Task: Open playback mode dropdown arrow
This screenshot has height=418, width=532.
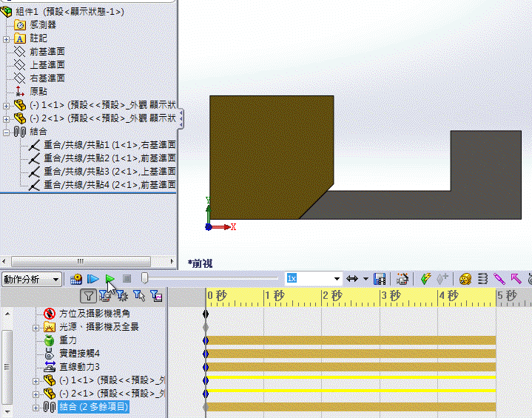Action: [366, 279]
